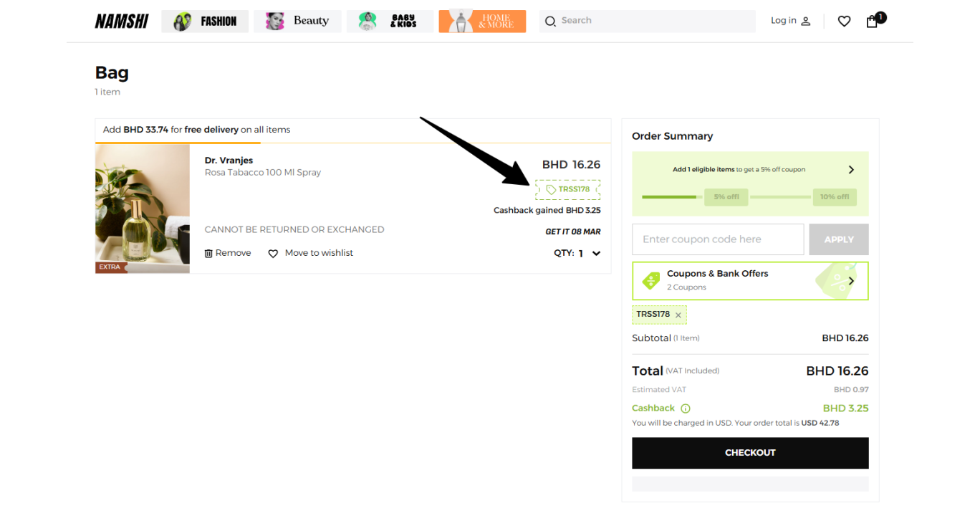
Task: Focus the coupon code input field
Action: pyautogui.click(x=718, y=239)
